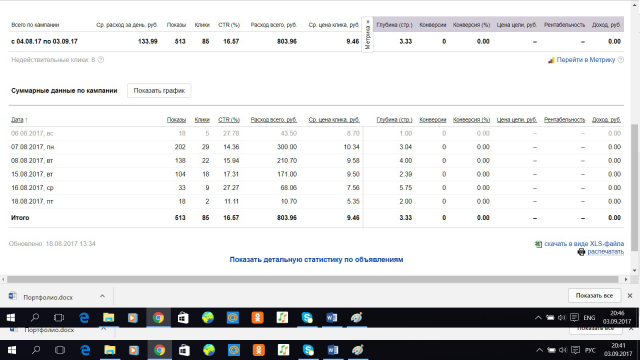Image resolution: width=640 pixels, height=360 pixels.
Task: Sort table by Клики column header
Action: [202, 120]
